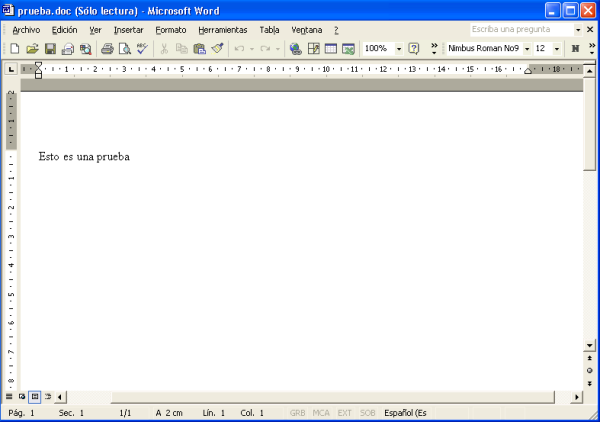The width and height of the screenshot is (600, 422).
Task: Open the font size 12 dropdown
Action: [556, 48]
